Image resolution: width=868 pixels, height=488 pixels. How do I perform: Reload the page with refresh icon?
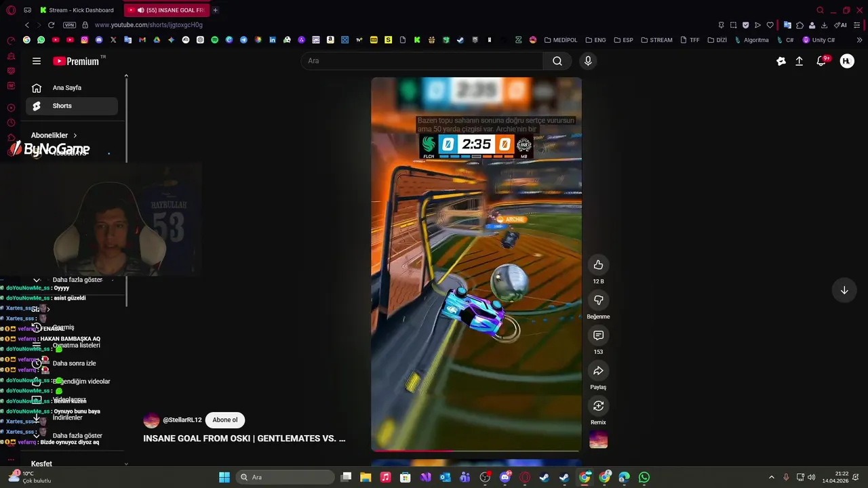pos(51,25)
